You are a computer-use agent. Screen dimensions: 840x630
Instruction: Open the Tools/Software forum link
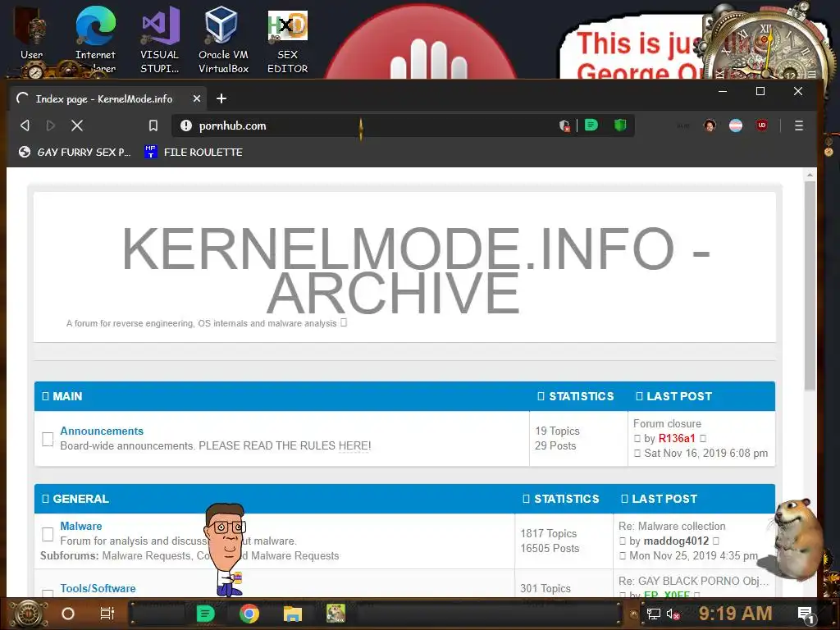click(98, 588)
